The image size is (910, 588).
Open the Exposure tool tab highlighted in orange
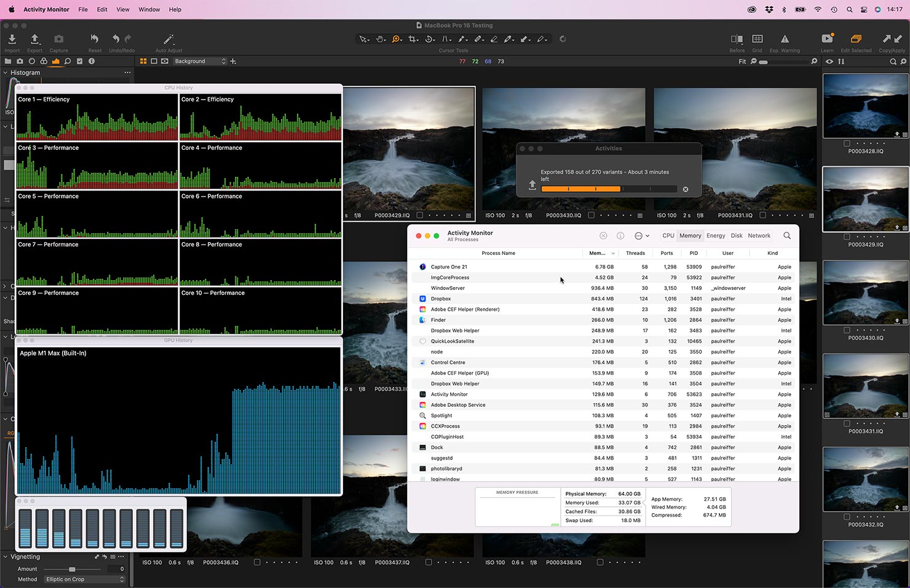[55, 61]
